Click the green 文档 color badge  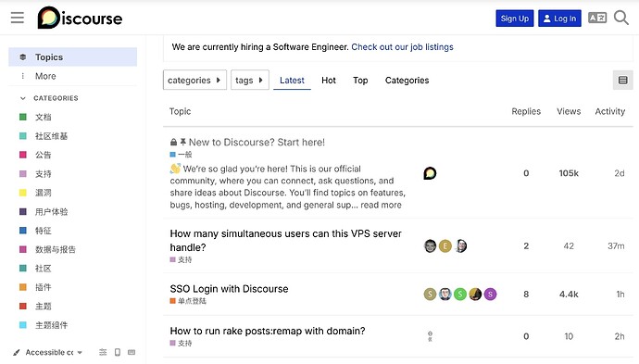[23, 117]
